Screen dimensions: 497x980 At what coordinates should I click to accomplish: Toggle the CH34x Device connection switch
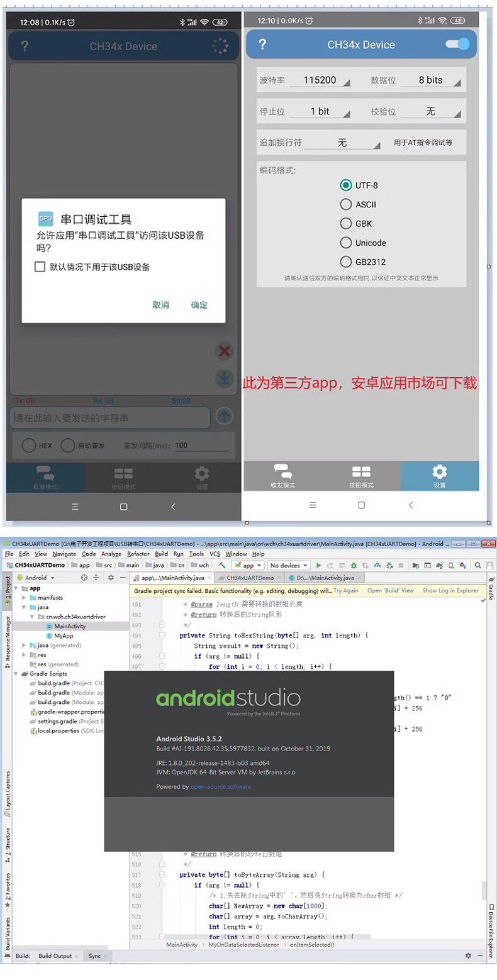pos(457,44)
